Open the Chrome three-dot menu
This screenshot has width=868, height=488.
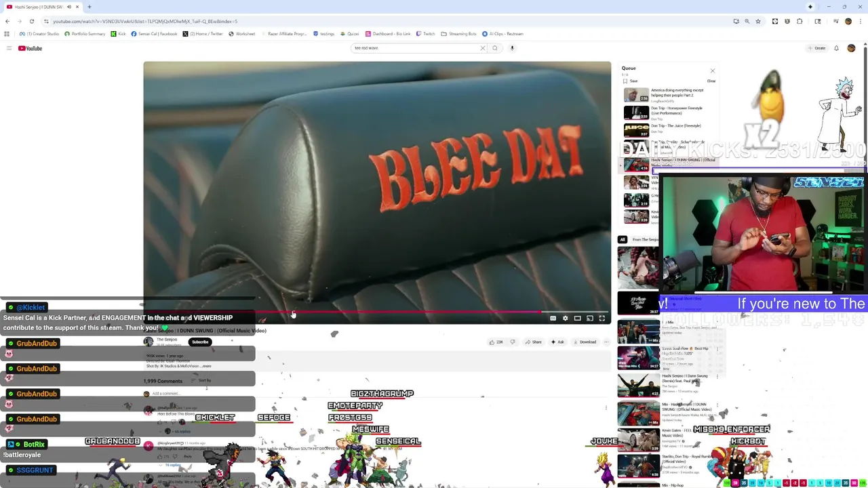861,21
